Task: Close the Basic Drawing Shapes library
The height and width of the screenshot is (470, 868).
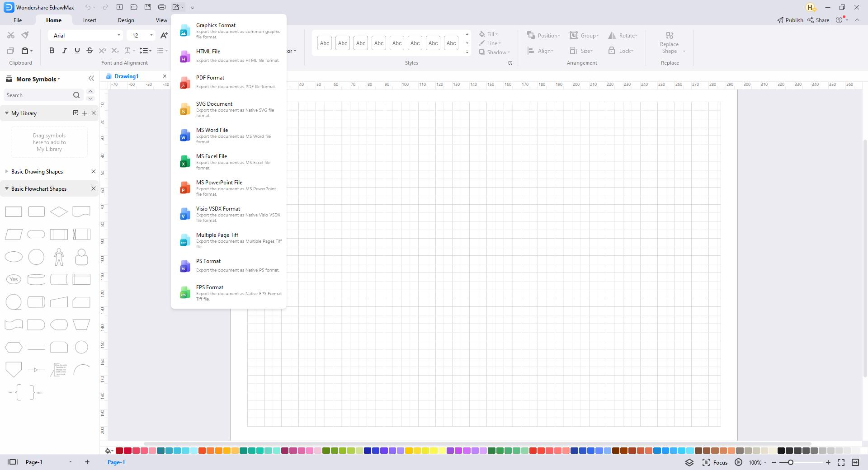Action: tap(94, 172)
